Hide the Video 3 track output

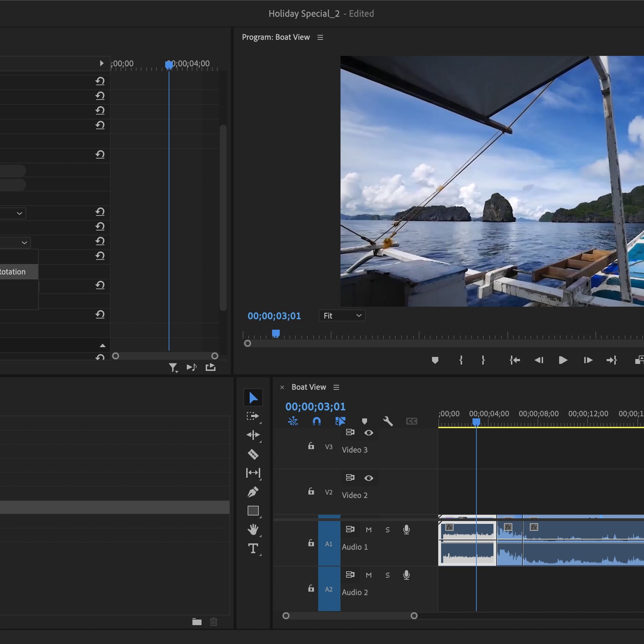coord(368,433)
